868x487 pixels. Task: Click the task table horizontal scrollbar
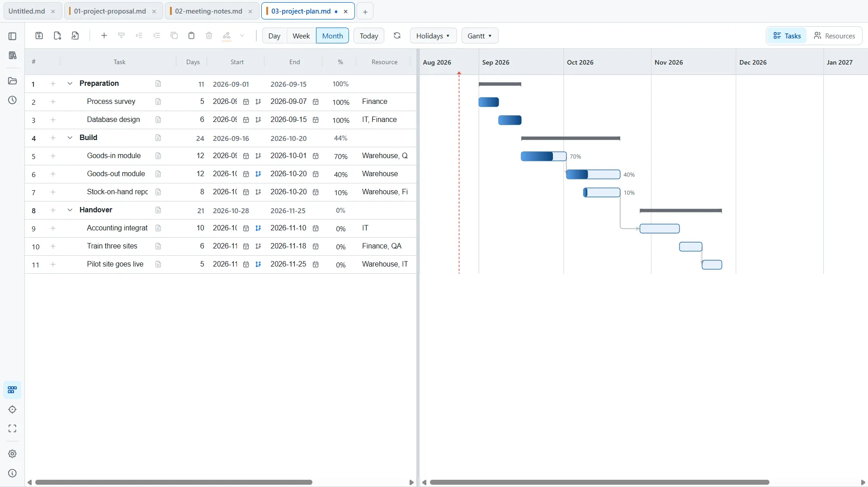174,482
